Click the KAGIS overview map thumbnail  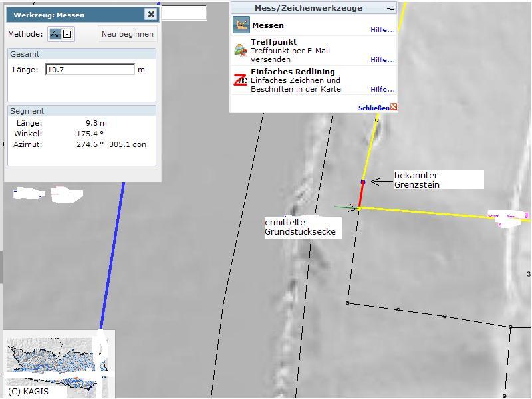[57, 362]
